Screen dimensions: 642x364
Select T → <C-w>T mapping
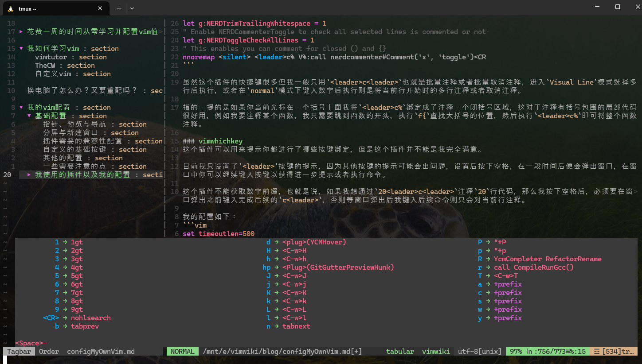[x=497, y=276]
